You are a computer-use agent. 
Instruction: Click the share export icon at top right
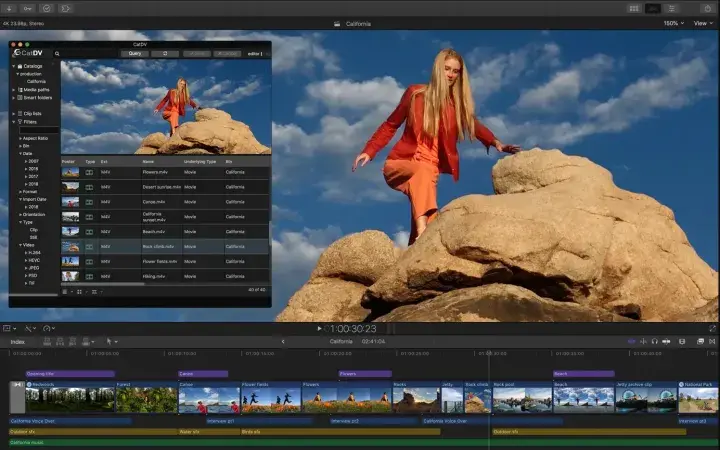tap(706, 8)
